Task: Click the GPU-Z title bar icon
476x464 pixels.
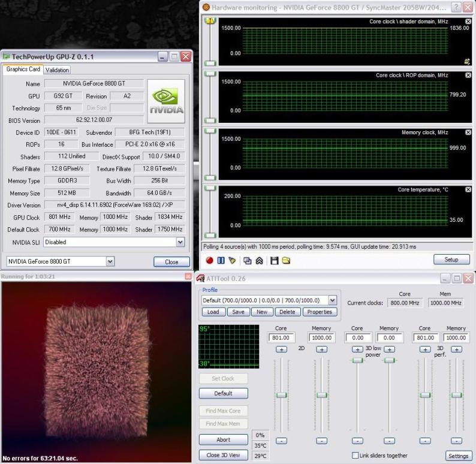Action: point(6,56)
